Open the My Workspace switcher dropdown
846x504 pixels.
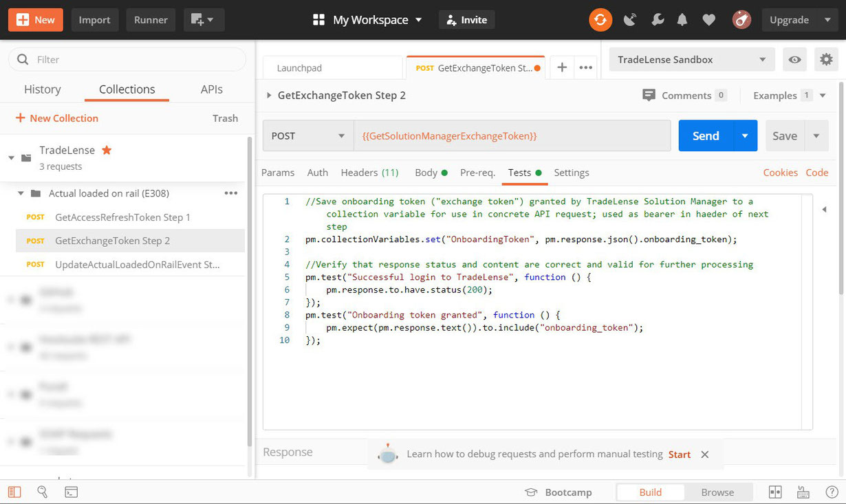coord(367,20)
